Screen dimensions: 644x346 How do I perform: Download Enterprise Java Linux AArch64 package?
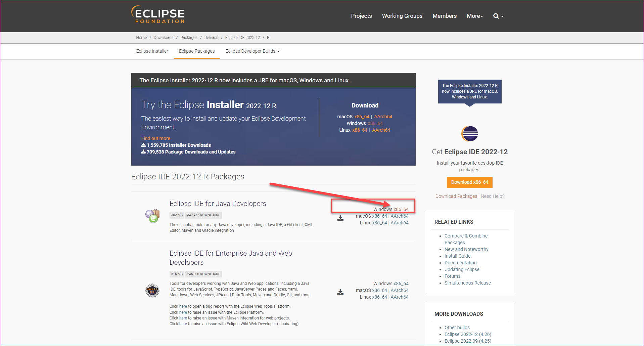pos(400,297)
